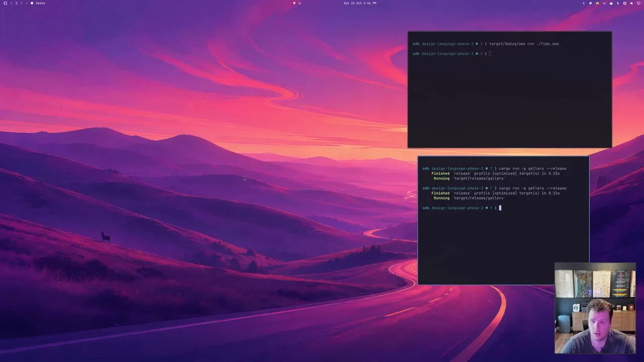
Task: Open the network tray icon
Action: 604,3
